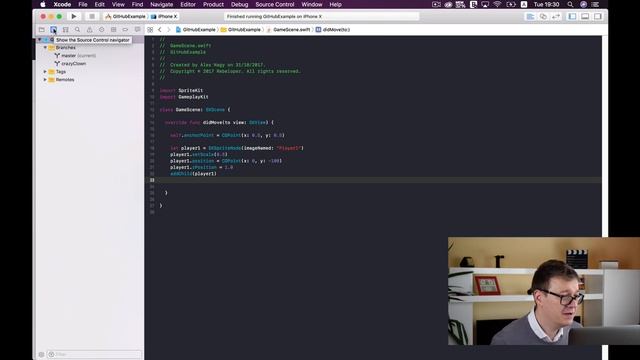
Task: Open the Product menu
Action: coord(213,4)
